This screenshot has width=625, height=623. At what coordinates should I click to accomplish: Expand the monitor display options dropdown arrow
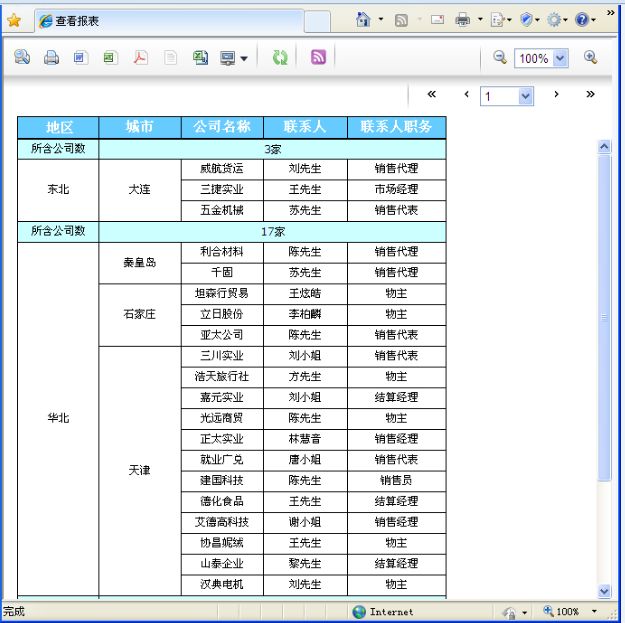(244, 59)
